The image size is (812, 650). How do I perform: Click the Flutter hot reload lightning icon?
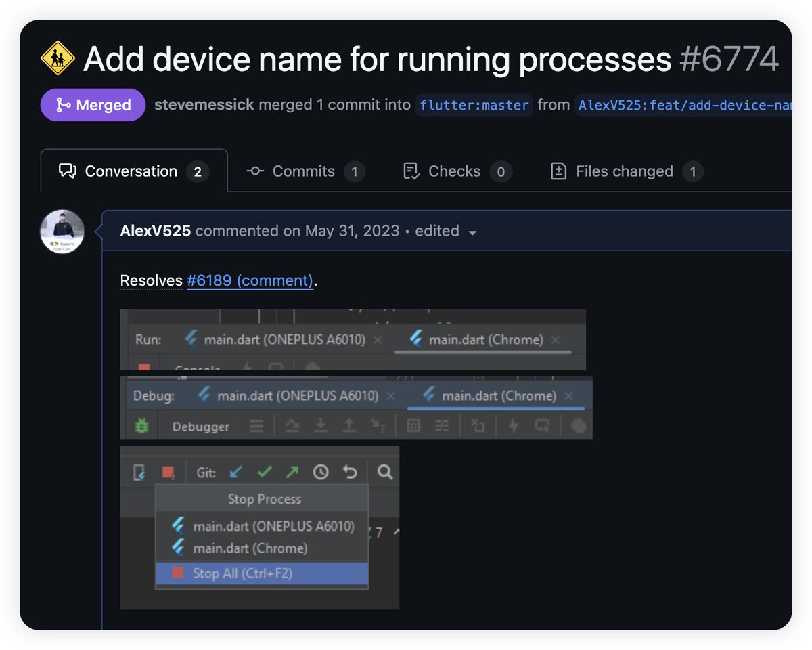514,426
